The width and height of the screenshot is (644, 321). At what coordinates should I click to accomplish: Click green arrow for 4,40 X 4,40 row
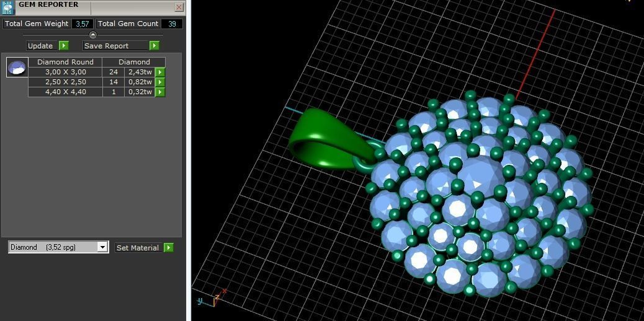coord(160,92)
